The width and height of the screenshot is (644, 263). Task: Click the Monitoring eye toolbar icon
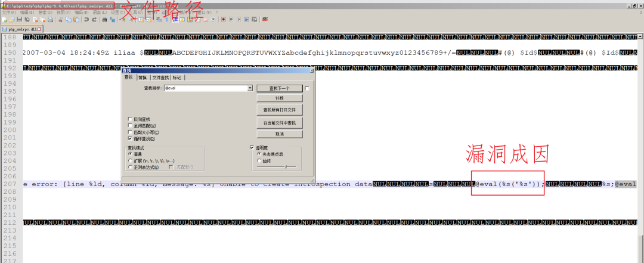pos(213,19)
